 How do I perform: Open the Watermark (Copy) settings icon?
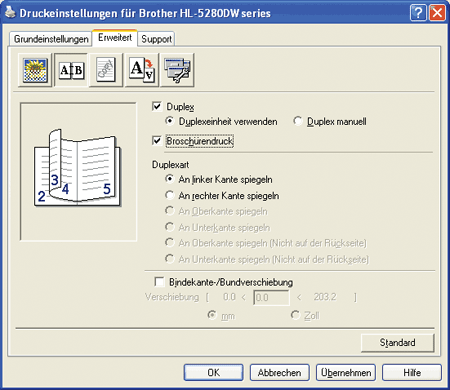(x=106, y=70)
